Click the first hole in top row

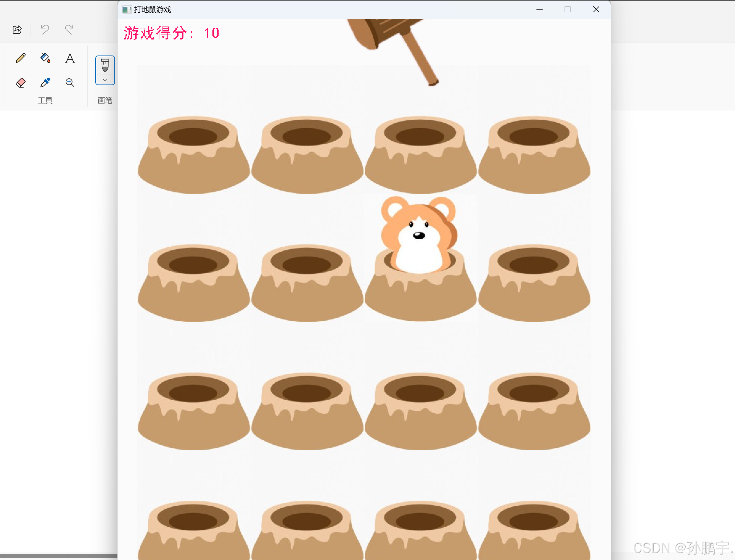click(194, 154)
